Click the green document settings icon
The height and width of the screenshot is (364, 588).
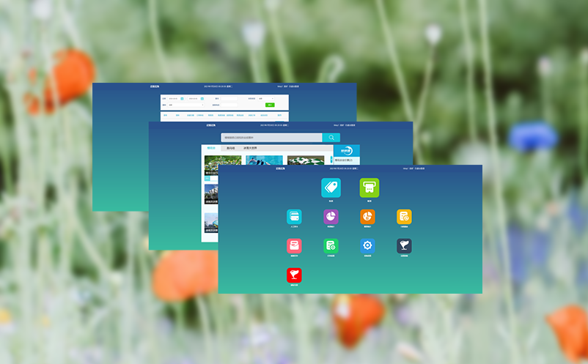click(331, 246)
